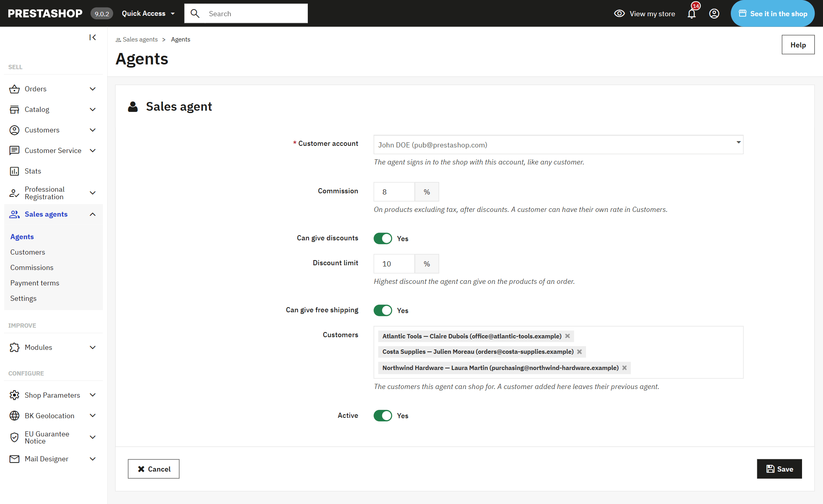Click the EU Guarantee Notice shield icon

[x=14, y=437]
